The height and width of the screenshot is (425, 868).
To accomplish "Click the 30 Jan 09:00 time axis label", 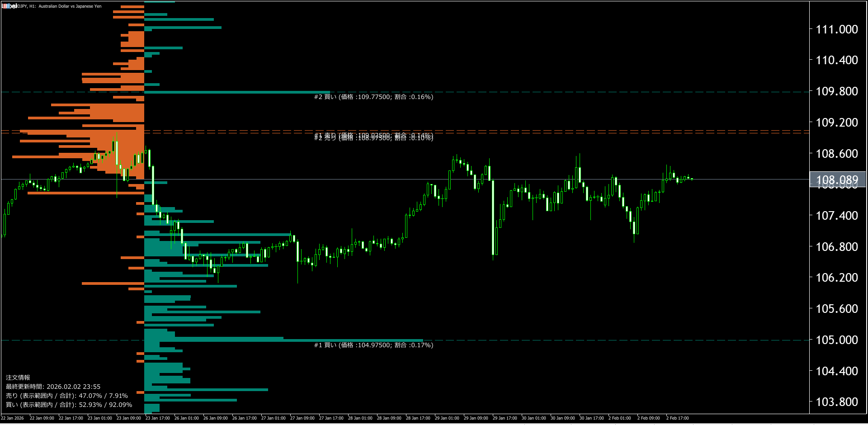I will (x=563, y=418).
